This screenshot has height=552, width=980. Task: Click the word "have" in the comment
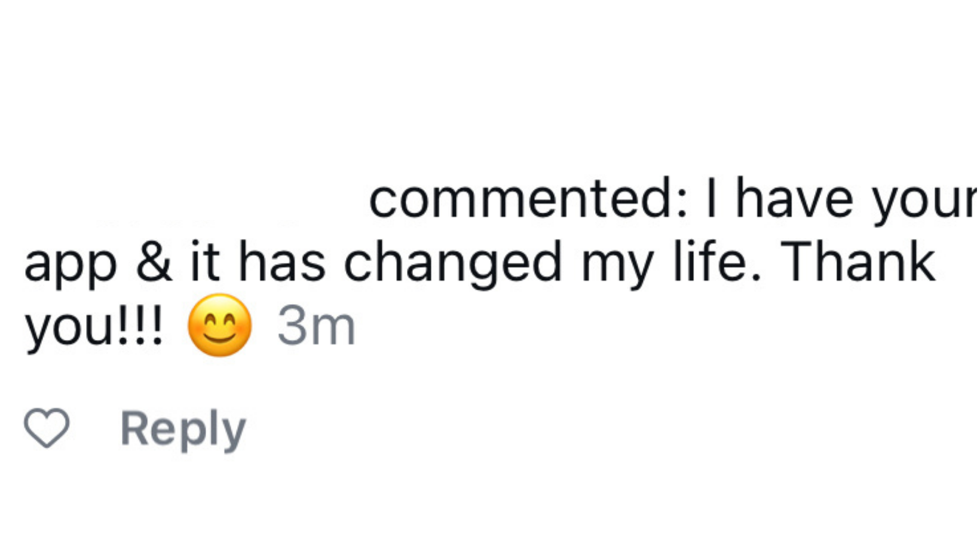click(x=794, y=200)
